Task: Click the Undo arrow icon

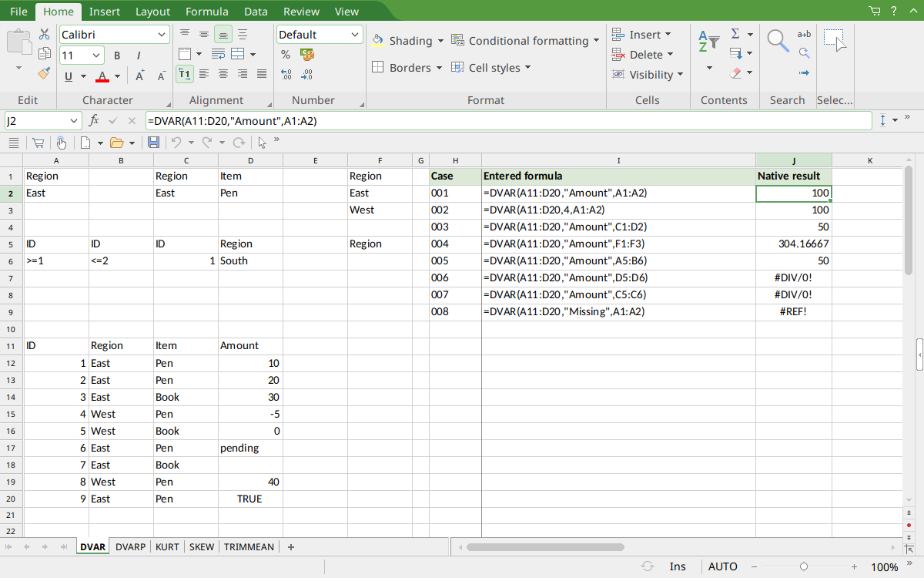Action: pyautogui.click(x=176, y=143)
